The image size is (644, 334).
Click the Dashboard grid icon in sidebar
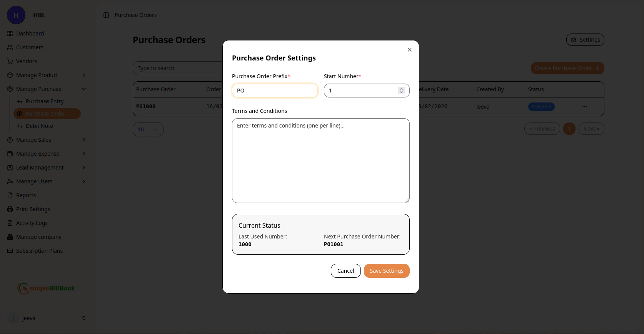[10, 34]
